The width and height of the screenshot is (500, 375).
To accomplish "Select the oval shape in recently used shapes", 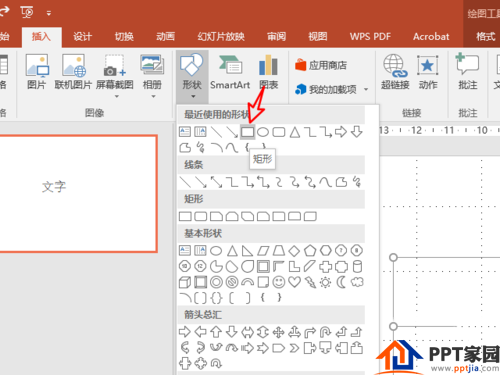I will point(263,132).
